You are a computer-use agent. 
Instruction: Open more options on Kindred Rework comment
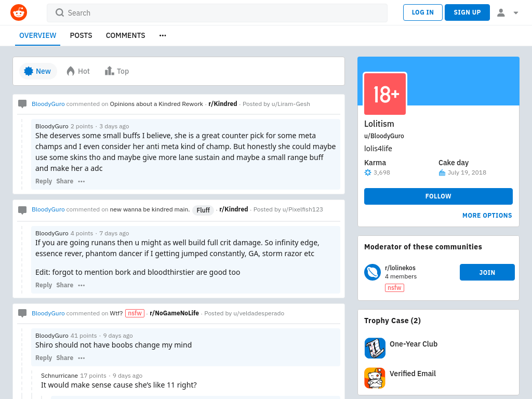coord(82,181)
